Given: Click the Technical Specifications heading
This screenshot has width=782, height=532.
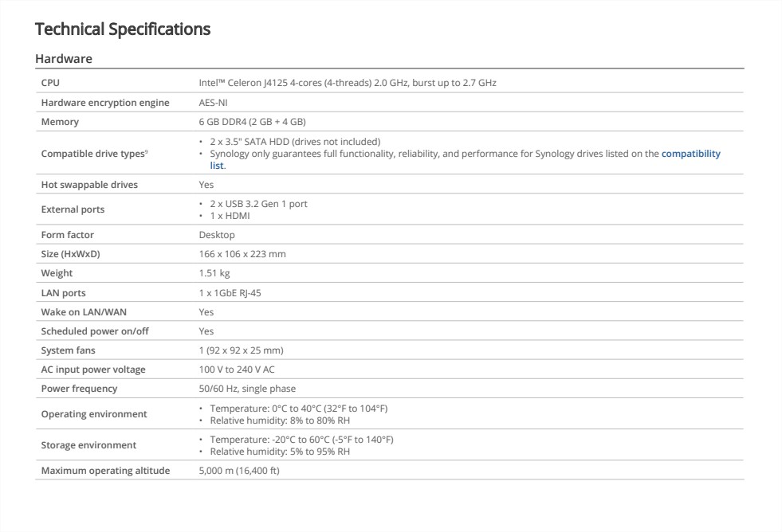Looking at the screenshot, I should pos(123,29).
